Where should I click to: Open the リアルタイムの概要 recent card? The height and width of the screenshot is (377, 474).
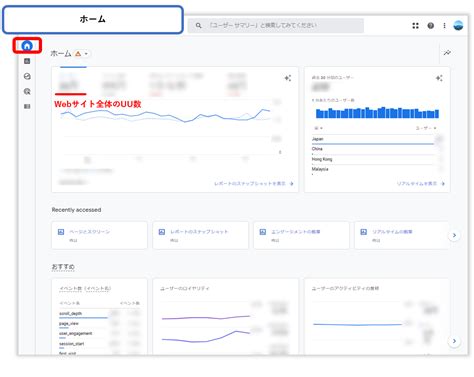coord(402,235)
